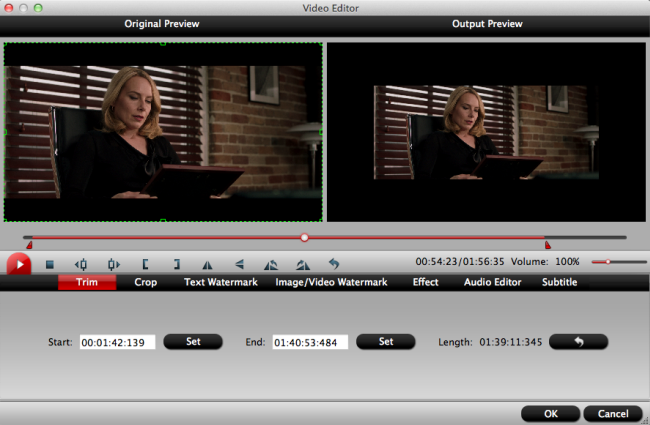Switch to the Effect tab
The height and width of the screenshot is (425, 650).
[x=425, y=282]
